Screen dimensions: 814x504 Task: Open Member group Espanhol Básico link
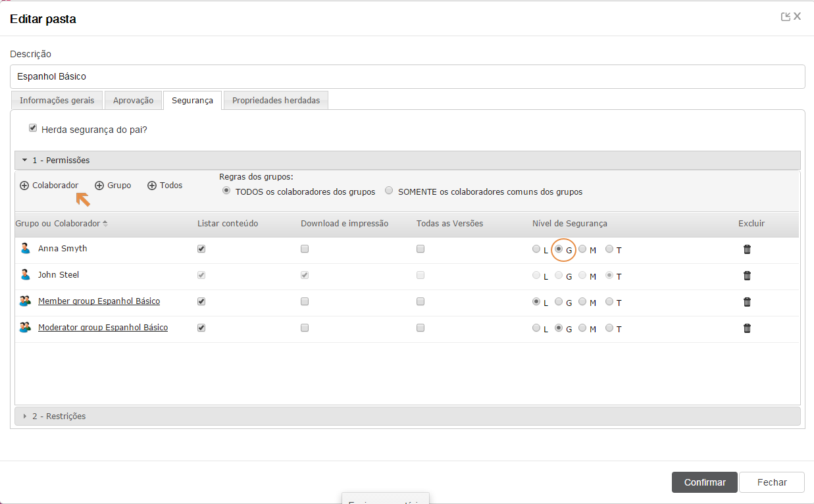coord(99,301)
